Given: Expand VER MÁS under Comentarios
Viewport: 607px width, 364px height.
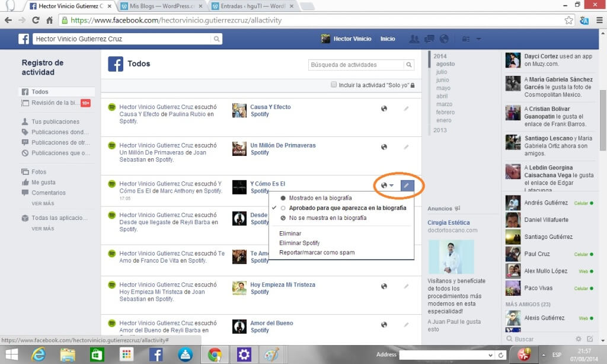Looking at the screenshot, I should [43, 204].
